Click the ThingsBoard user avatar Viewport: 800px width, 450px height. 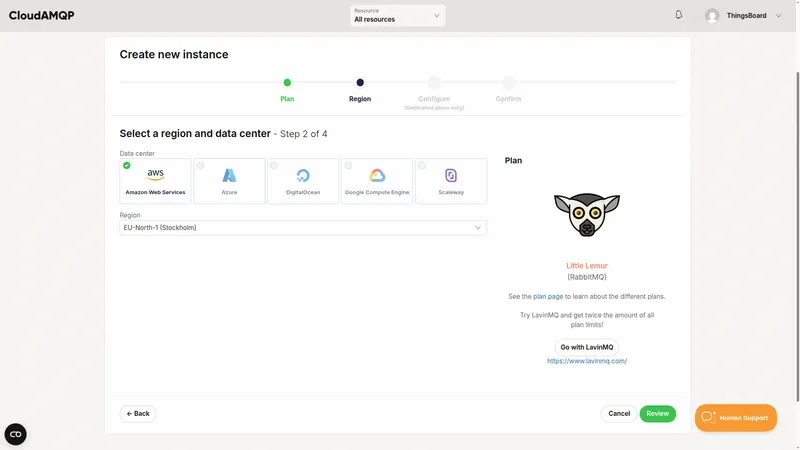coord(712,16)
